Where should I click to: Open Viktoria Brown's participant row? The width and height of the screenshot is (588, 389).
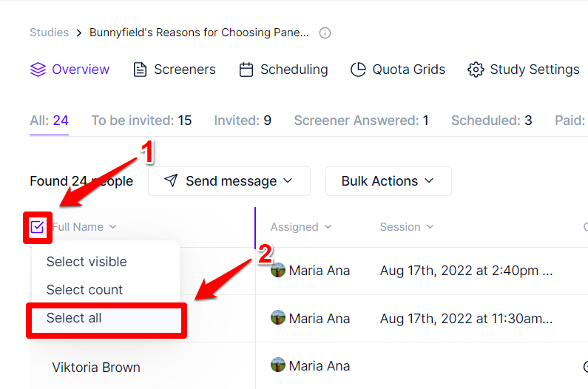click(96, 368)
